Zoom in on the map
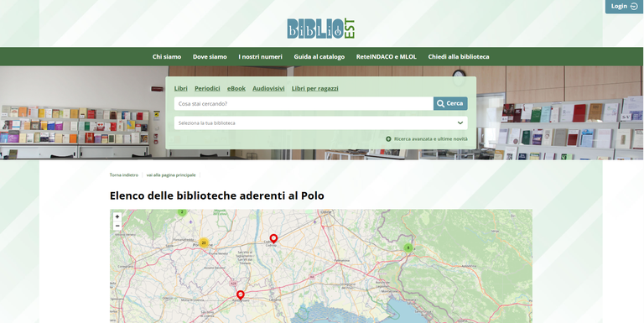 (117, 216)
